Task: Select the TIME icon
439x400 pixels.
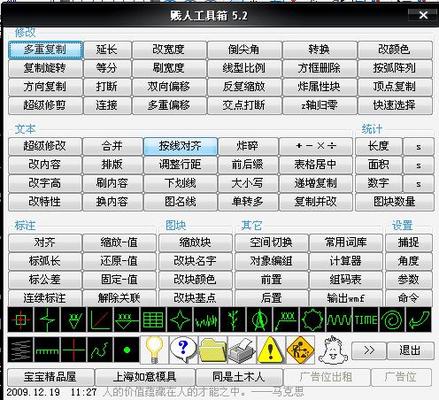Action: [x=366, y=320]
